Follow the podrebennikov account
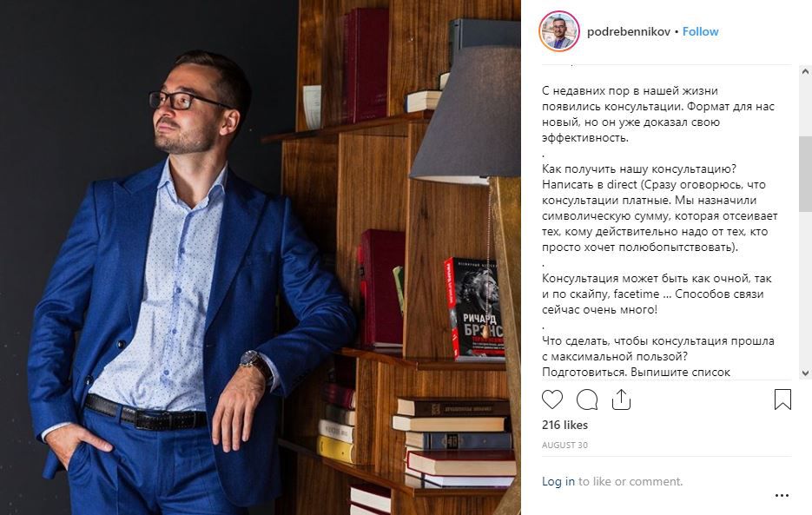Viewport: 812px width, 515px height. 700,31
